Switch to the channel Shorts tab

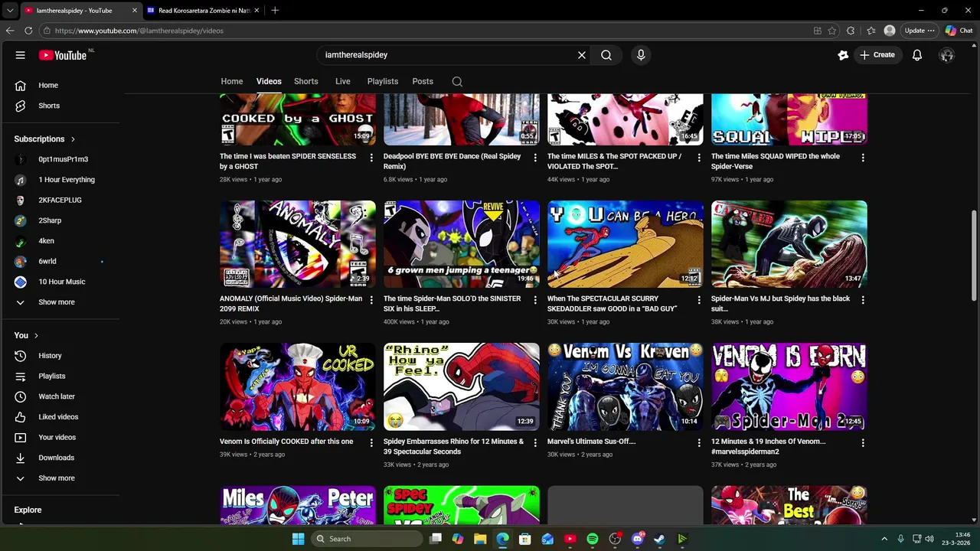(x=306, y=81)
